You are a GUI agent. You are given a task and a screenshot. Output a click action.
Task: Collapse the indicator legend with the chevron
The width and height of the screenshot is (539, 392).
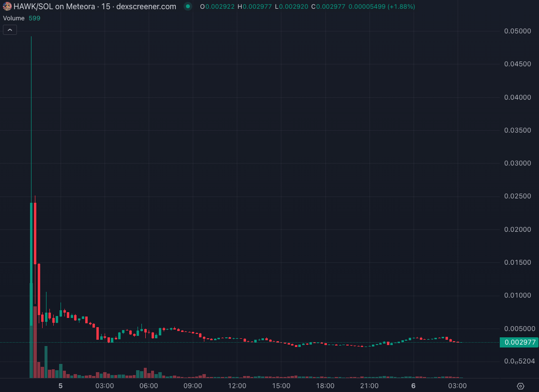tap(10, 30)
